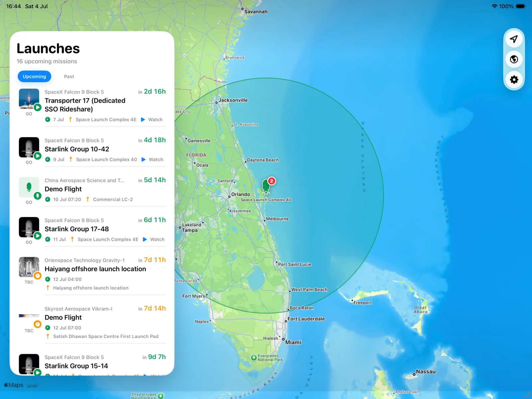Click TBC status badge on Gravity-1 thumbnail

(x=38, y=276)
